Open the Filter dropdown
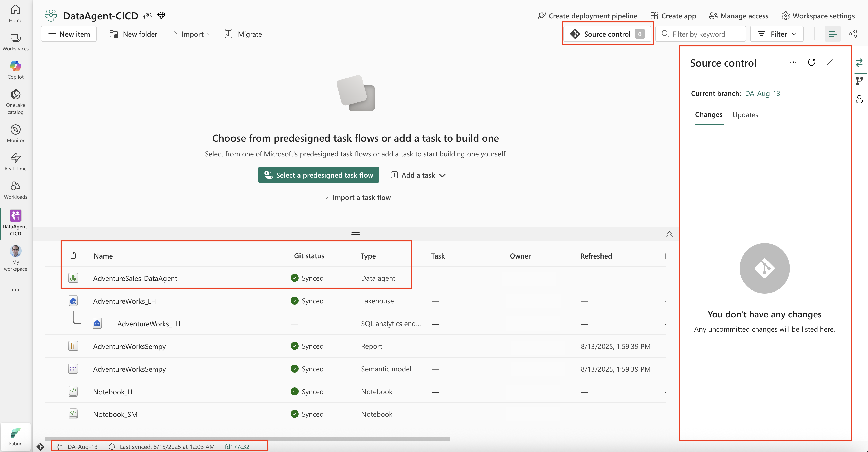This screenshot has height=452, width=868. click(776, 34)
